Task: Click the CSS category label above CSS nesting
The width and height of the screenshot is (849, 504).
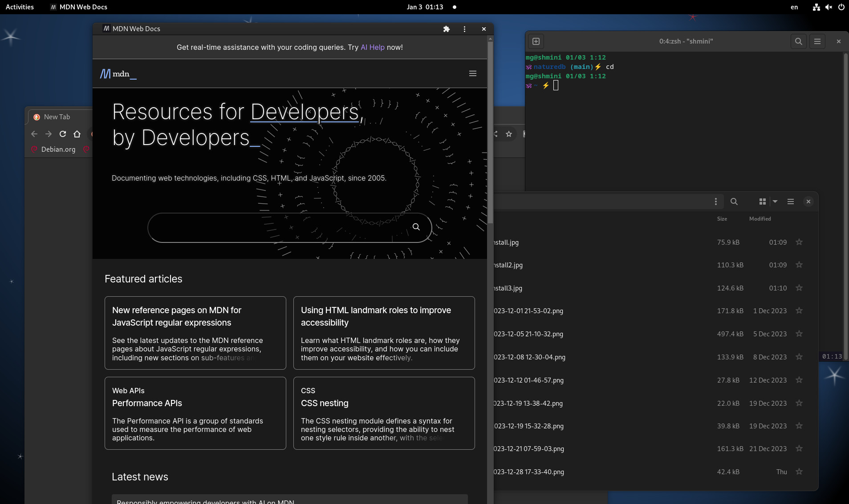Action: tap(308, 391)
